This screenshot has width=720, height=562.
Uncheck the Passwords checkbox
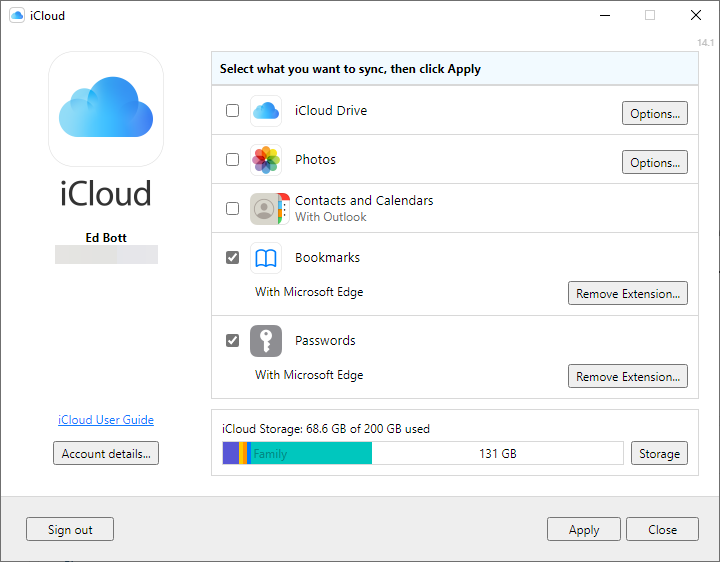(x=232, y=341)
